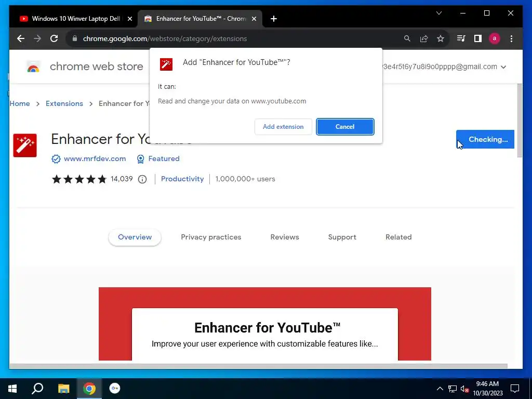Show hidden tray icons arrow

click(x=440, y=389)
